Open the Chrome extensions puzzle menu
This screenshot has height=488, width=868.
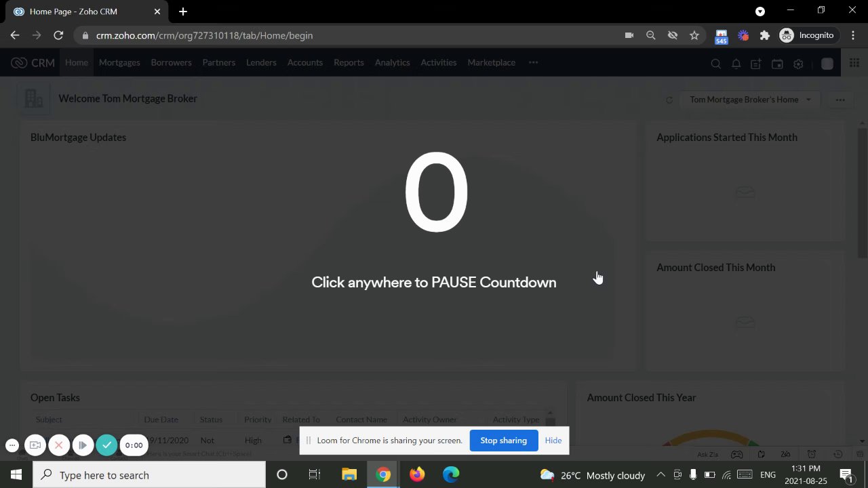(x=765, y=35)
